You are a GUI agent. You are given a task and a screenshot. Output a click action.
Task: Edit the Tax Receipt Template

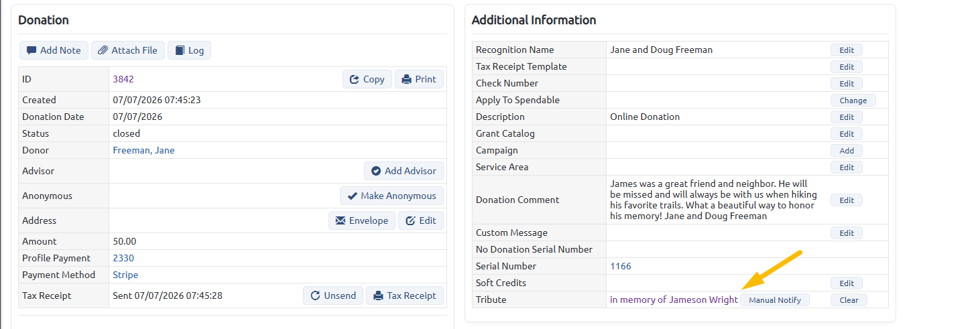(847, 67)
